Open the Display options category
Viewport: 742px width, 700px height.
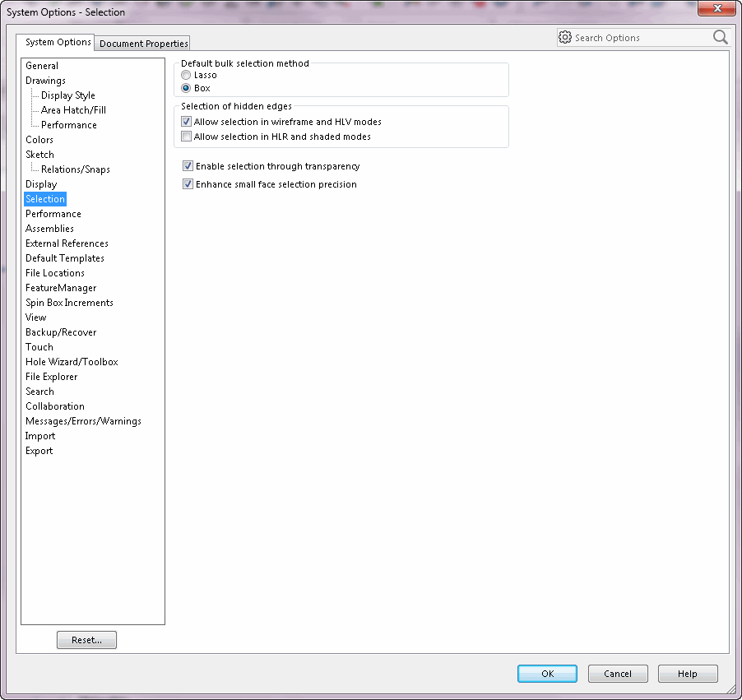point(41,184)
